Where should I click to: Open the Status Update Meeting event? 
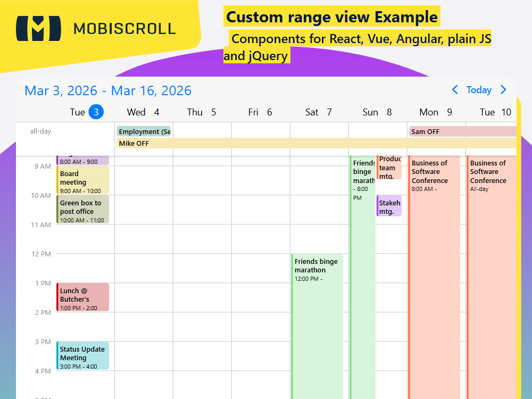click(82, 355)
